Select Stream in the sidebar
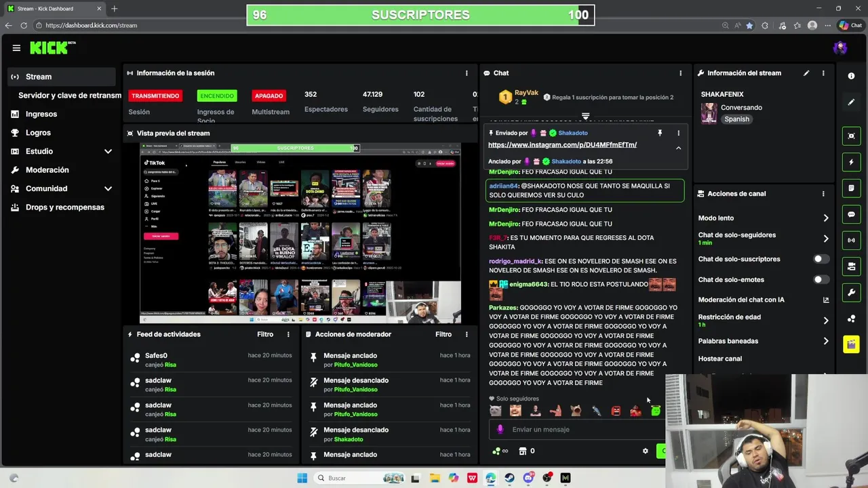The height and width of the screenshot is (488, 868). click(x=62, y=77)
